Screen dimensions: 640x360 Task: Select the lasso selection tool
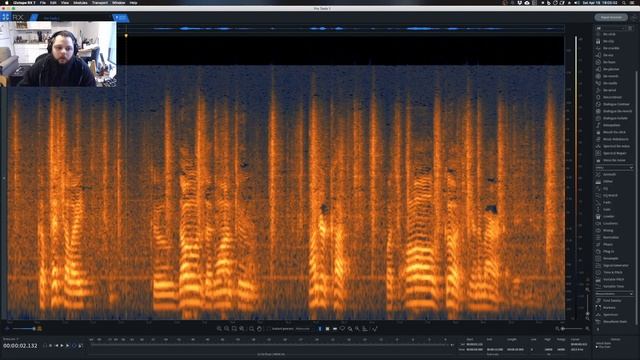coord(342,329)
